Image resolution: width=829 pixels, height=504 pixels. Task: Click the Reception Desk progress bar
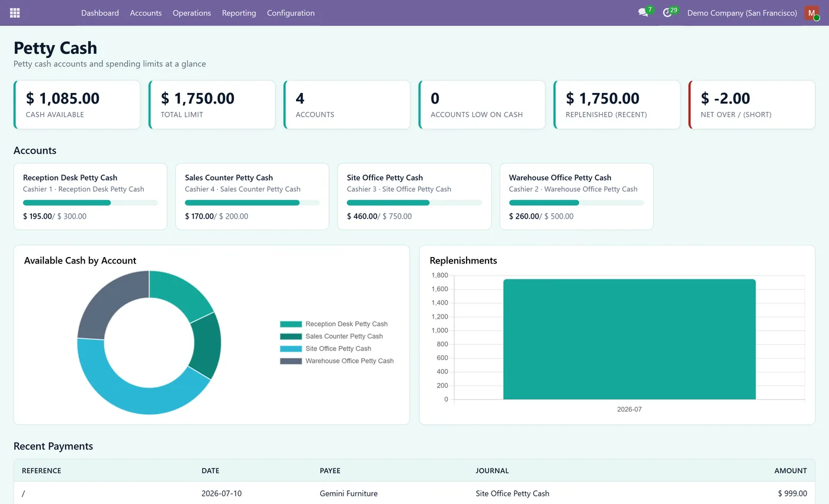click(90, 203)
